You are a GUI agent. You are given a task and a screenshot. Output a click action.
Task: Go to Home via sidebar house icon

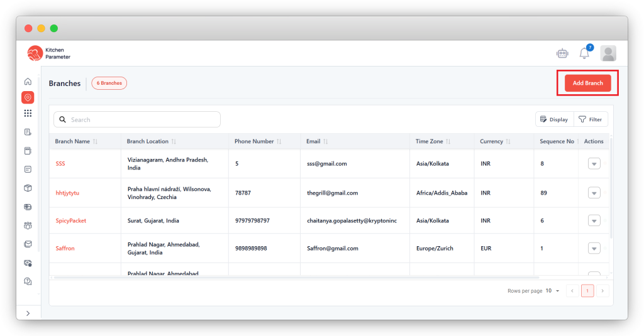pyautogui.click(x=28, y=82)
